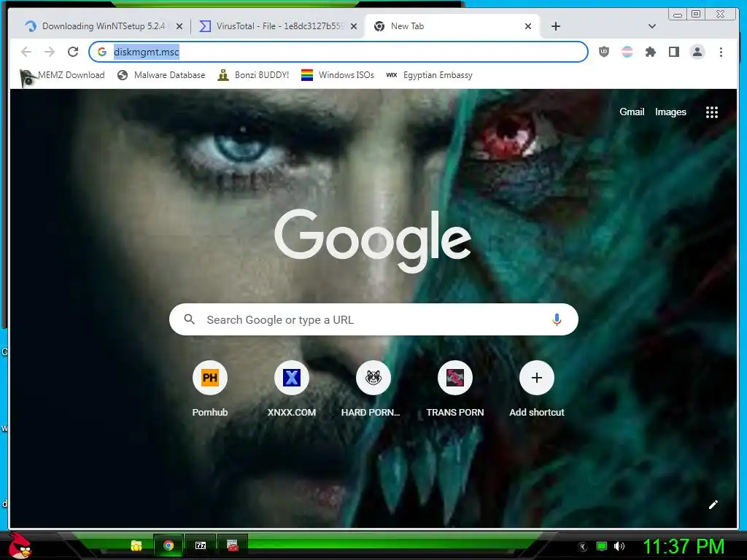
Task: Open the striped flag extension icon
Action: [627, 52]
